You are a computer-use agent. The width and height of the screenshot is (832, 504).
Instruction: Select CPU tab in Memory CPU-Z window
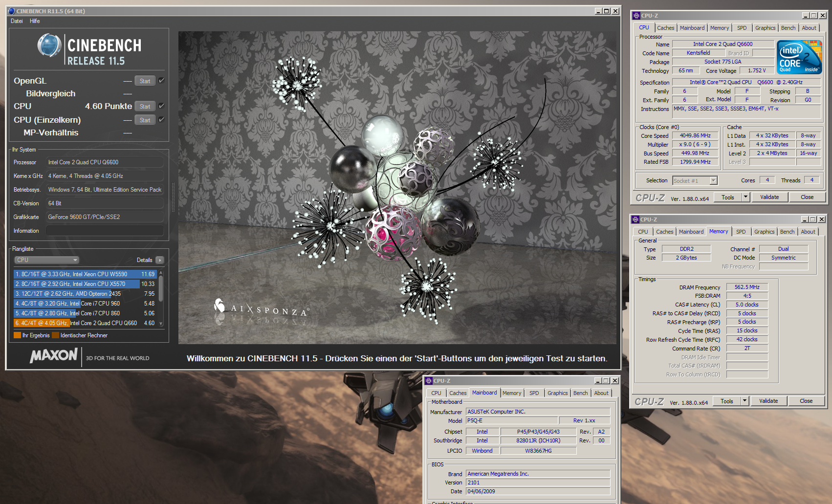[643, 232]
